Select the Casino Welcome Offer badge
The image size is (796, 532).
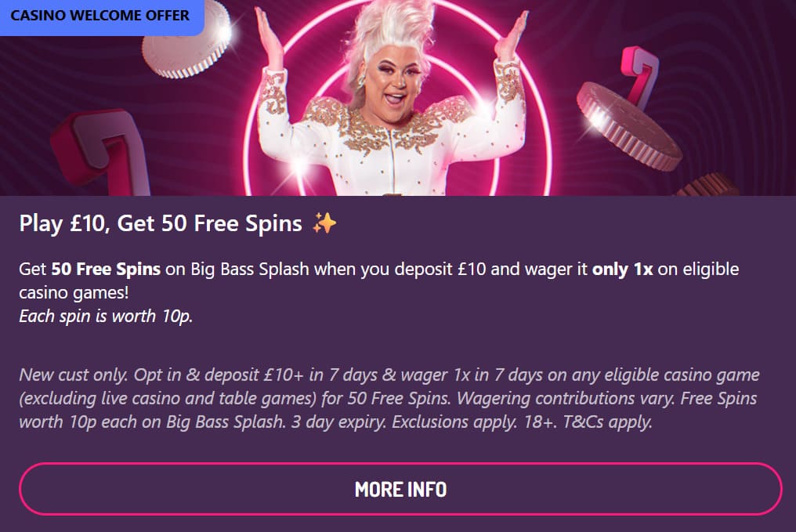tap(100, 16)
